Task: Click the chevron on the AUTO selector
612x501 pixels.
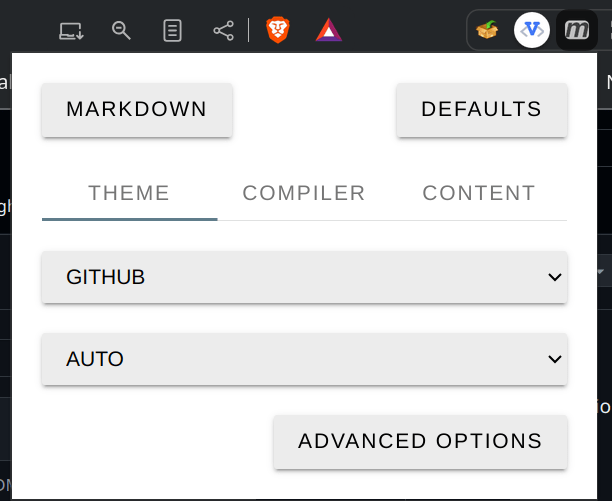Action: pos(555,359)
